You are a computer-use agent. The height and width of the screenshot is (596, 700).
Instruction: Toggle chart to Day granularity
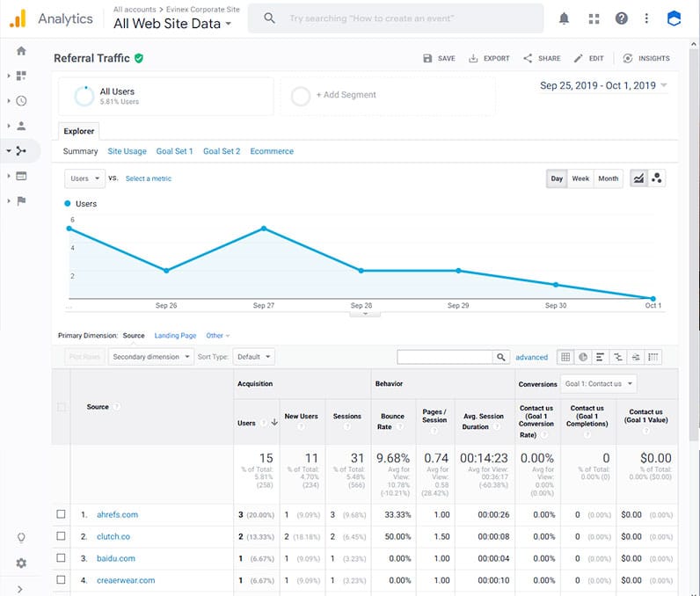point(557,178)
